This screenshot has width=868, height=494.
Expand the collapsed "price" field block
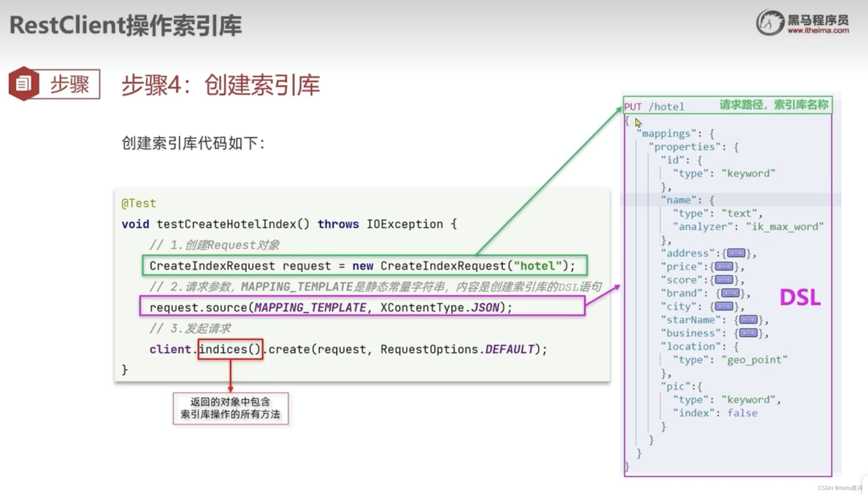(x=724, y=266)
